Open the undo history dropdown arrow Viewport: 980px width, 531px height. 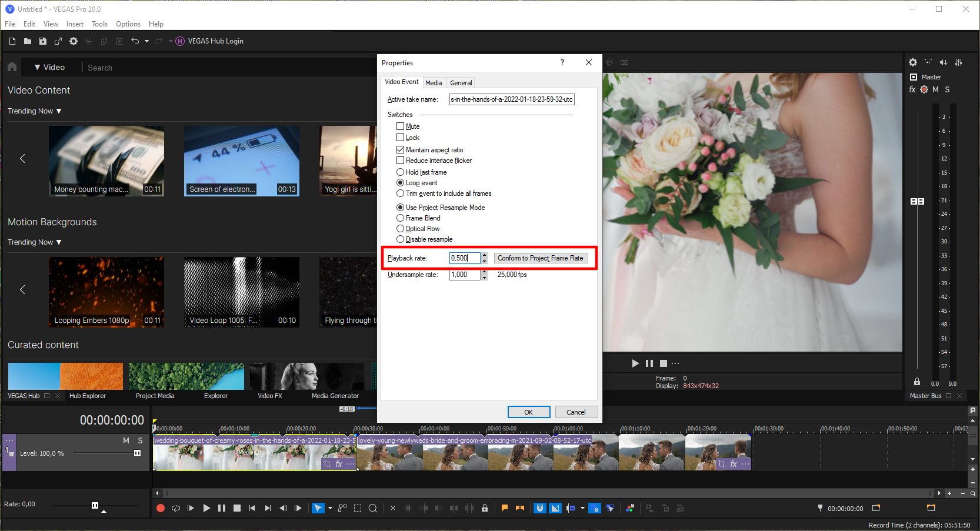click(146, 41)
